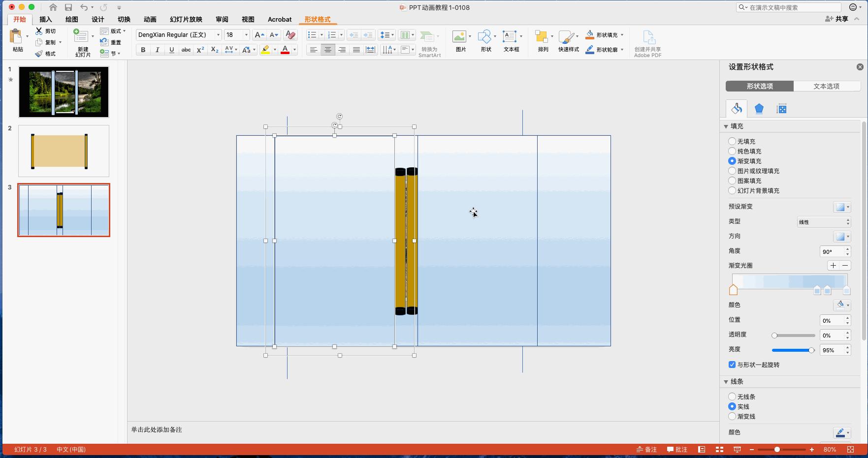The image size is (868, 458).
Task: Click the add gradient stop plus button
Action: [x=833, y=266]
